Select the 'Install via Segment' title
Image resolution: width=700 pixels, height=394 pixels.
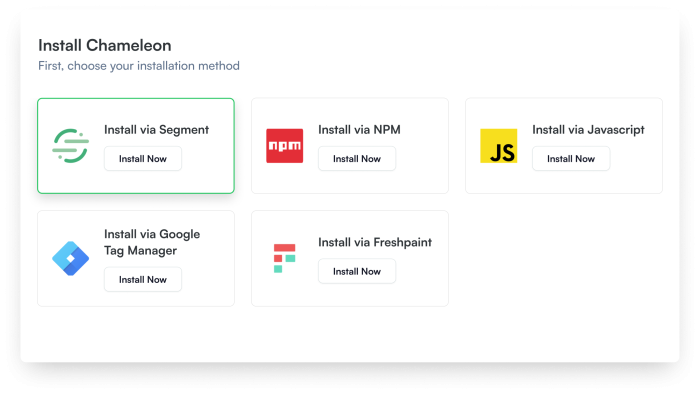(156, 130)
